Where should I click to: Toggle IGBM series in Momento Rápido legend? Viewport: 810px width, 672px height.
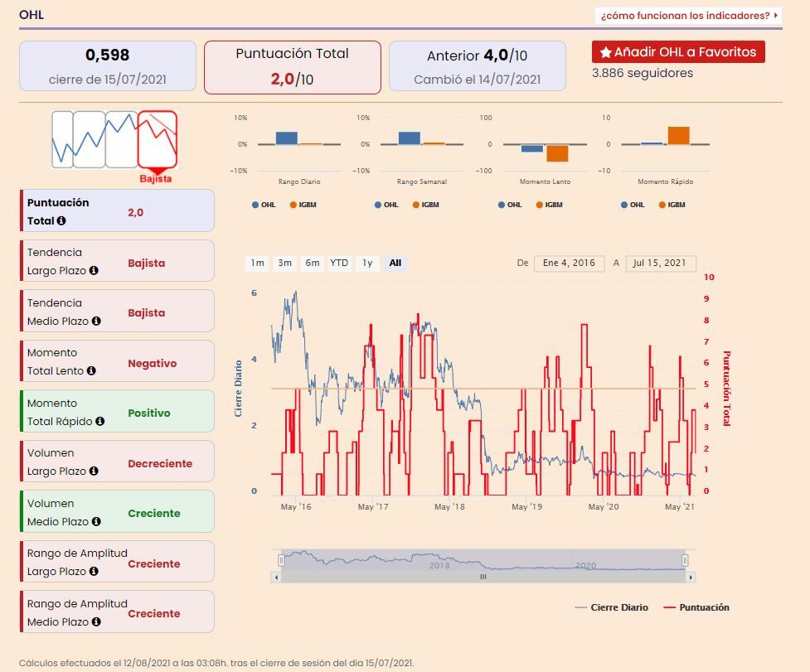pyautogui.click(x=672, y=205)
